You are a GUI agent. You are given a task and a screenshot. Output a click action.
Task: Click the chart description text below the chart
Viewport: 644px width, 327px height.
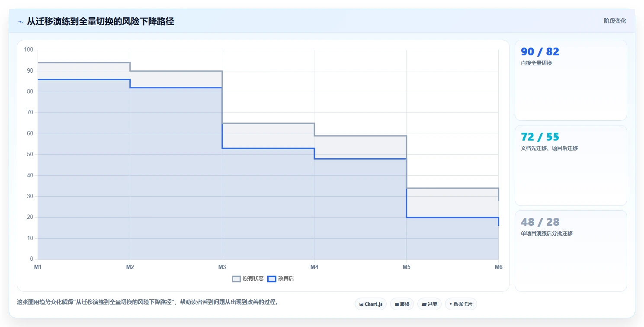tap(147, 302)
